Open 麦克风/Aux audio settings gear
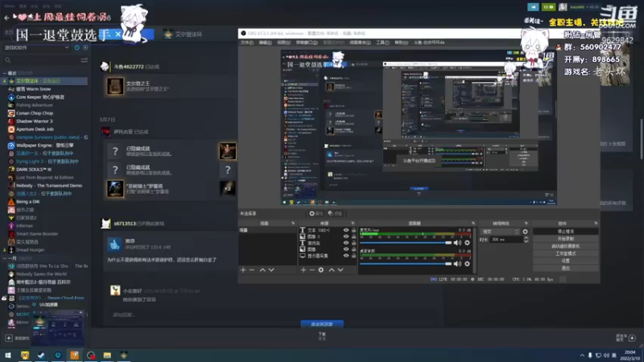 [467, 243]
